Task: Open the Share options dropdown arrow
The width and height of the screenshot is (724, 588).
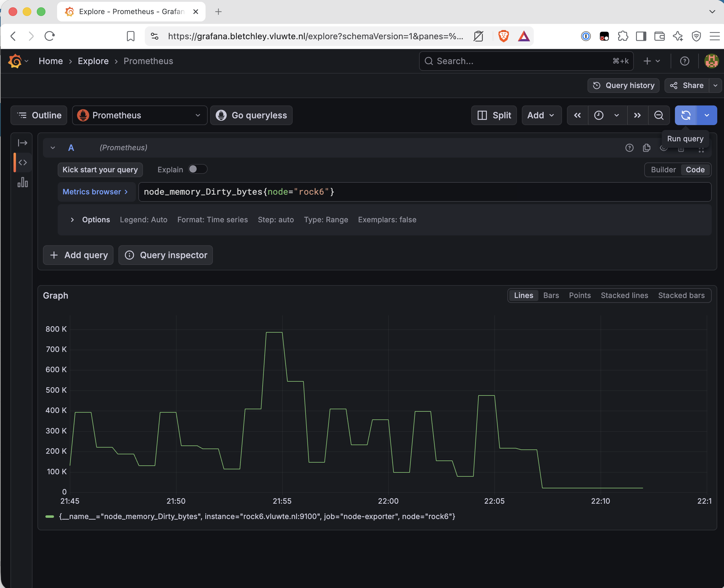Action: 715,85
